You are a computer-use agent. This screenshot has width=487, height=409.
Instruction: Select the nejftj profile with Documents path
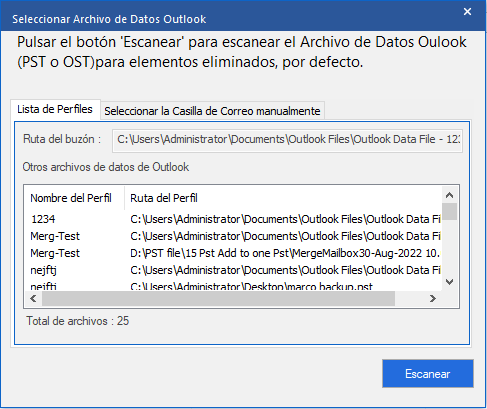point(233,270)
